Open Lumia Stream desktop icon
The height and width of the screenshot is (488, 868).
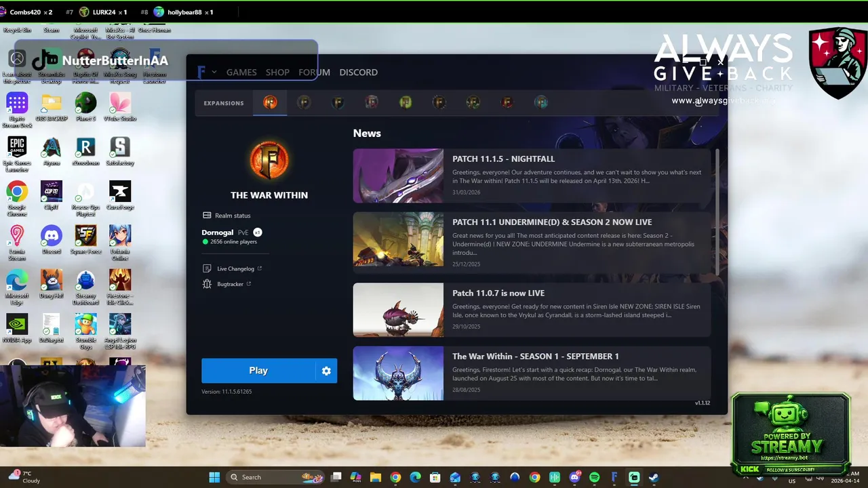(x=17, y=242)
